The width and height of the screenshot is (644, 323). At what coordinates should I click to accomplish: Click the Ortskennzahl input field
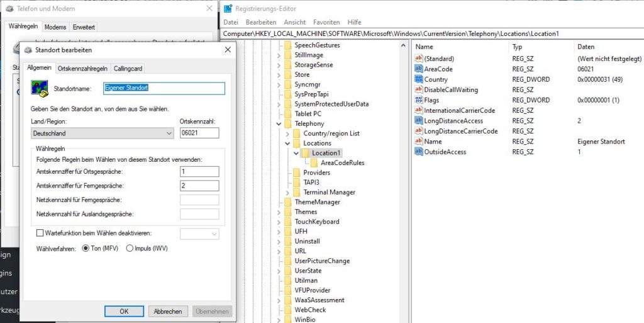(x=199, y=133)
